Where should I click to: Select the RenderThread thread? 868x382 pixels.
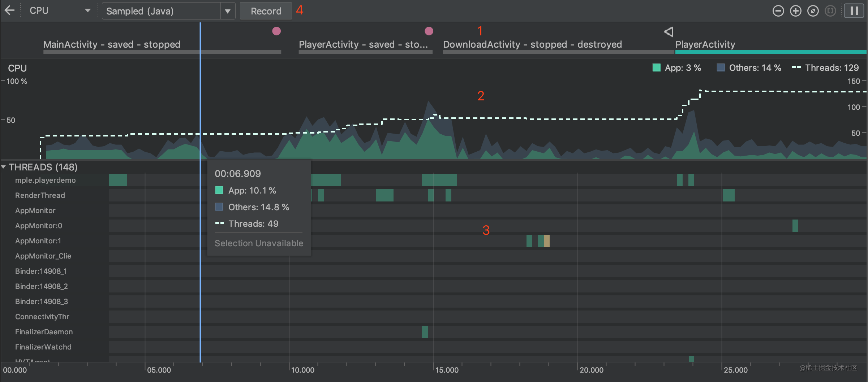tap(434, 195)
